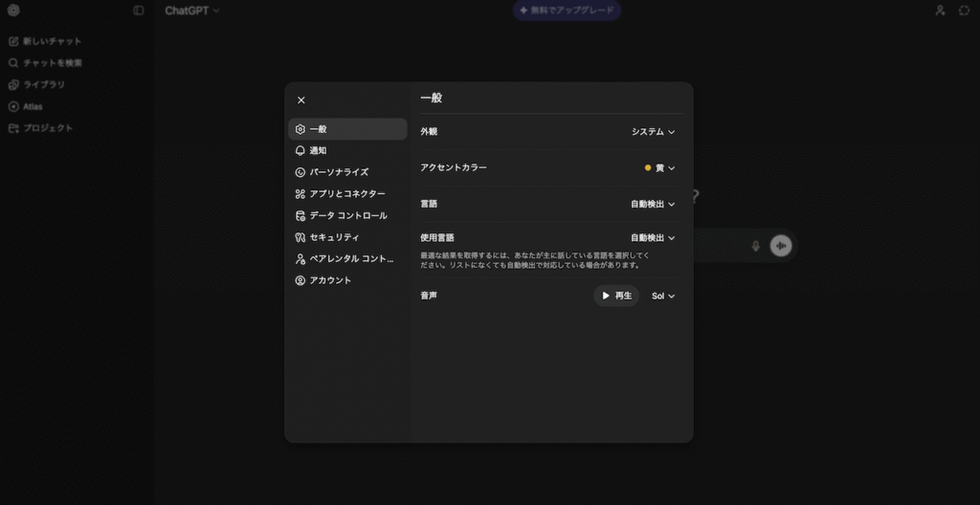
Task: Open the Sol voice selection dropdown
Action: (x=663, y=296)
